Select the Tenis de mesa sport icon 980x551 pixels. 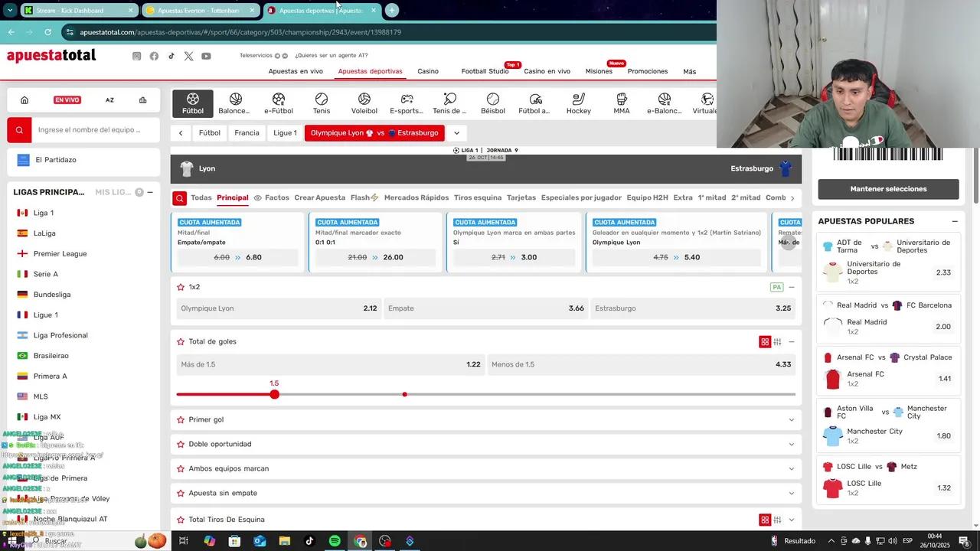coord(449,104)
